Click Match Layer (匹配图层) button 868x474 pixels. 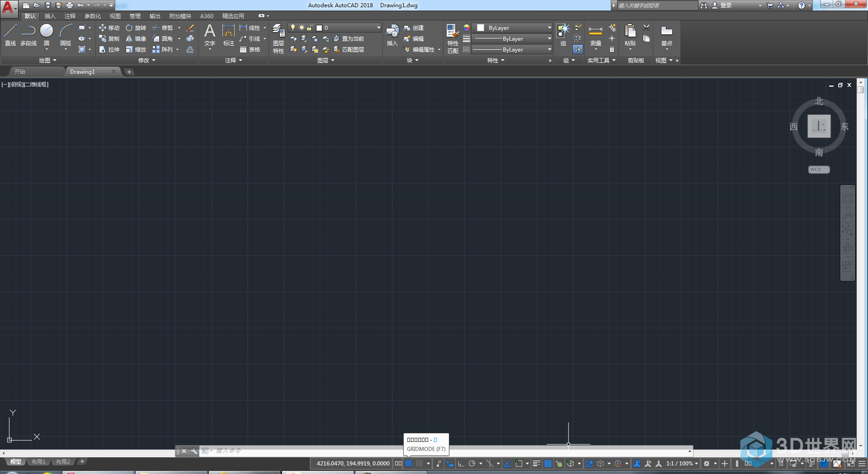tap(349, 50)
